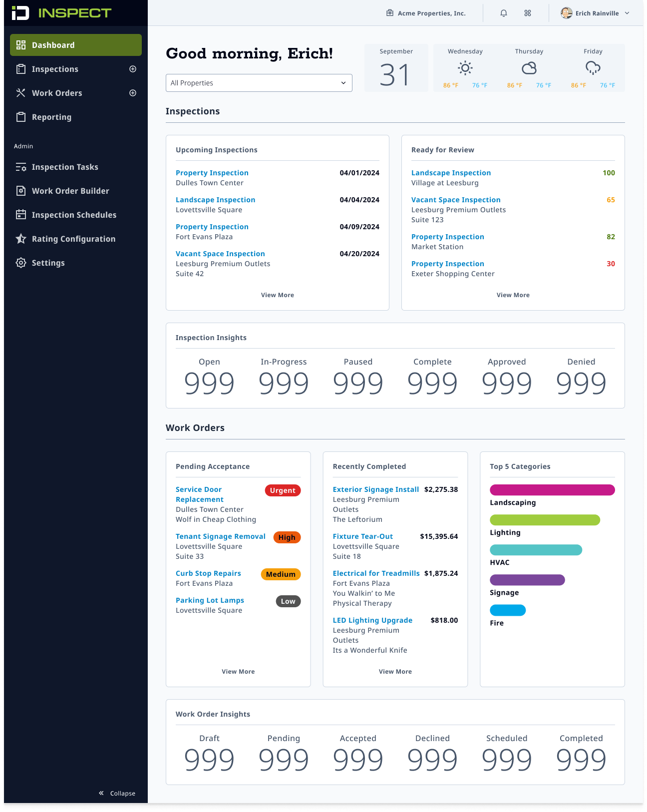Viewport: 647px width, 812px height.
Task: Open Exeter Shopping Center Property Inspection
Action: pyautogui.click(x=448, y=264)
